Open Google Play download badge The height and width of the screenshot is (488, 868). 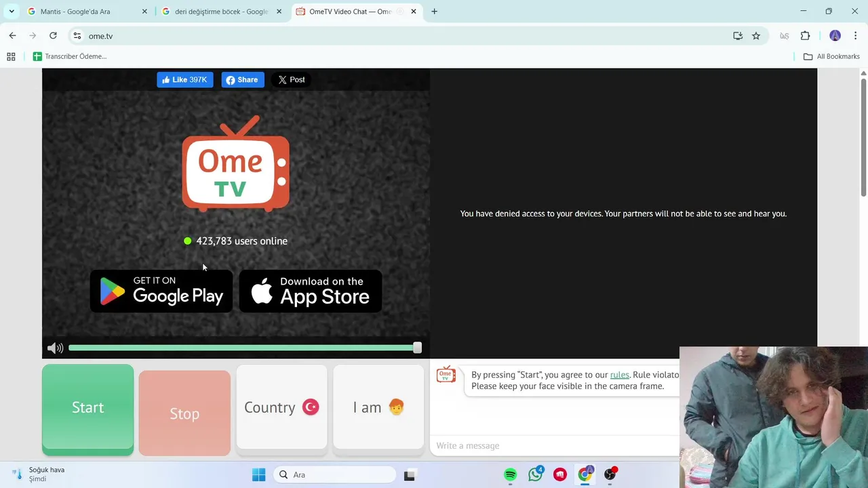pos(161,291)
